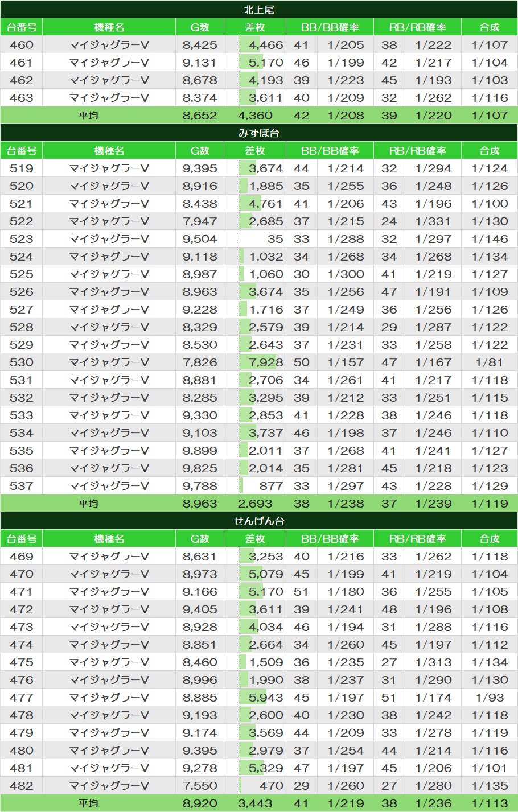Click 差枚 value 2,664 in row 474

(266, 645)
